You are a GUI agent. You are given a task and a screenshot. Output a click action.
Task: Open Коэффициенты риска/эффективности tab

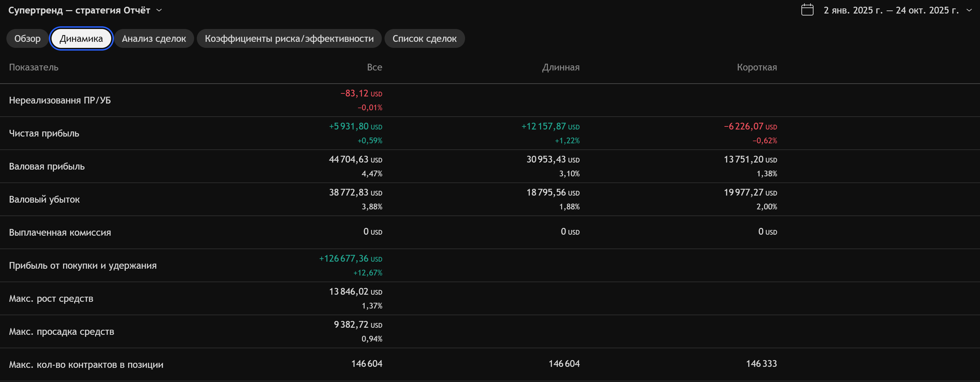(x=289, y=38)
